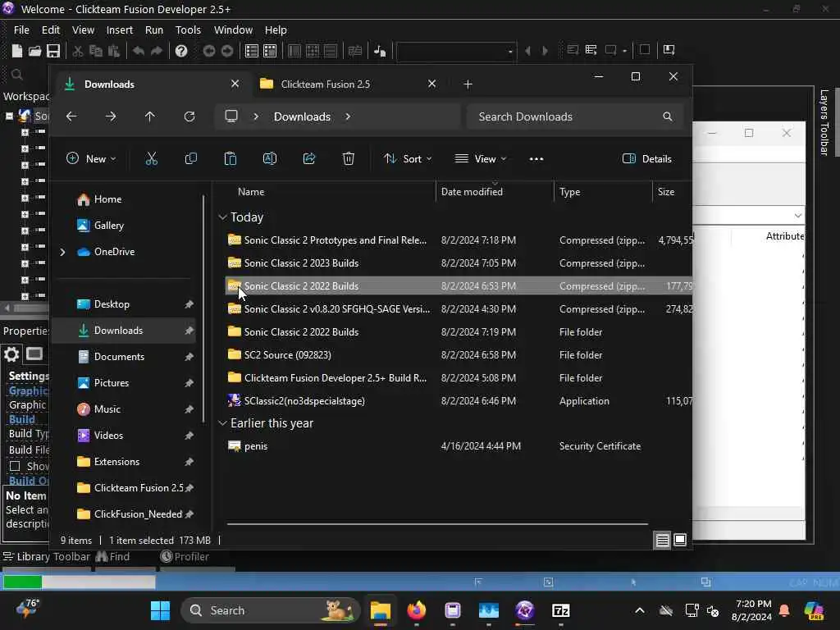Toggle the Show checkbox in Properties panel
The width and height of the screenshot is (840, 630).
pyautogui.click(x=15, y=466)
